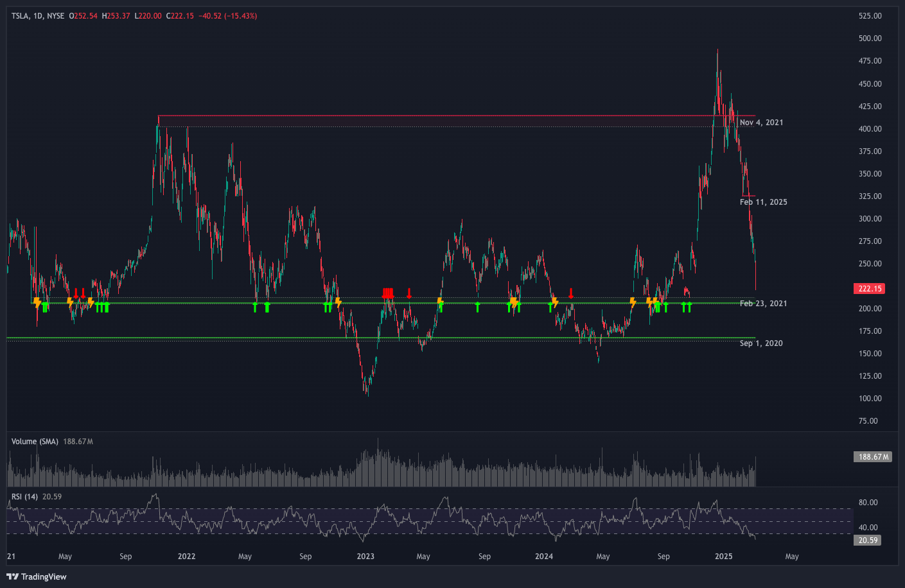Click the 325.00 price axis label
The height and width of the screenshot is (588, 905).
870,196
